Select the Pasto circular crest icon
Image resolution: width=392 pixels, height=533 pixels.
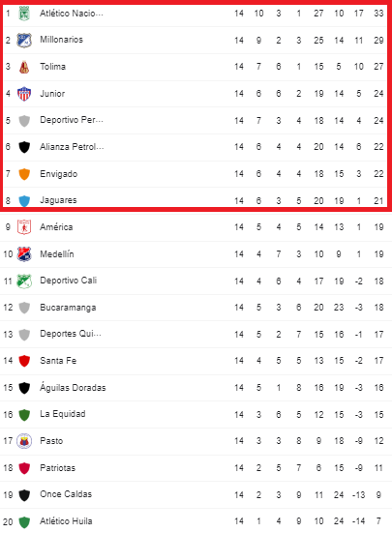tap(24, 441)
